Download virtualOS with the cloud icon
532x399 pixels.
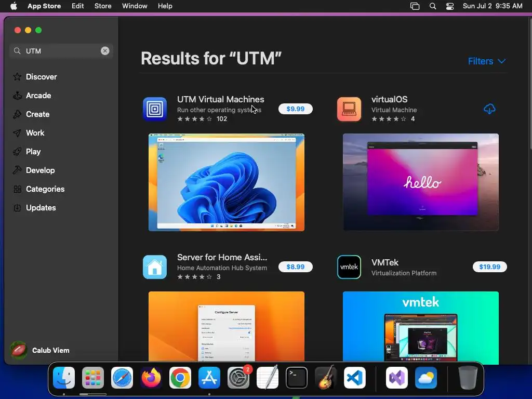pyautogui.click(x=489, y=109)
